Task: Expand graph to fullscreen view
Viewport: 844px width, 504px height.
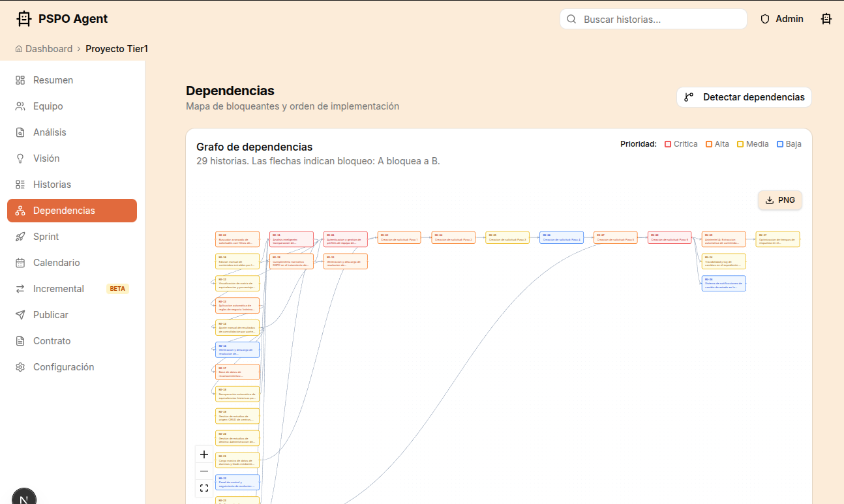Action: coord(203,487)
